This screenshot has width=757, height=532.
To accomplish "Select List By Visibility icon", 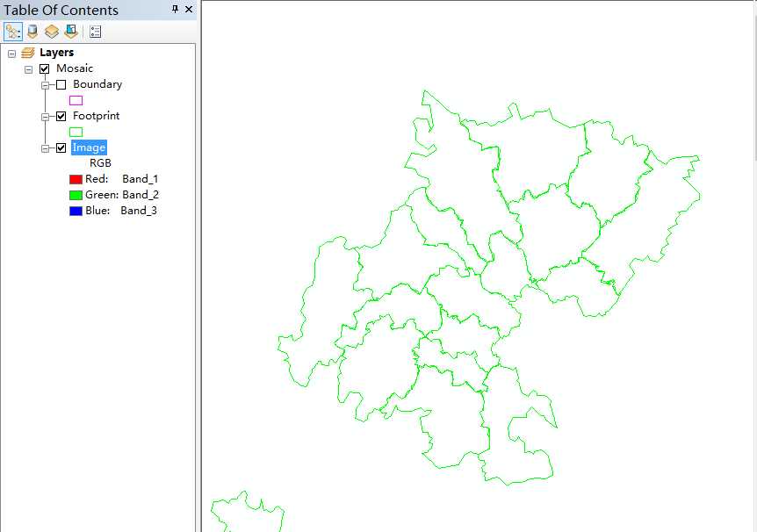I will click(x=52, y=32).
